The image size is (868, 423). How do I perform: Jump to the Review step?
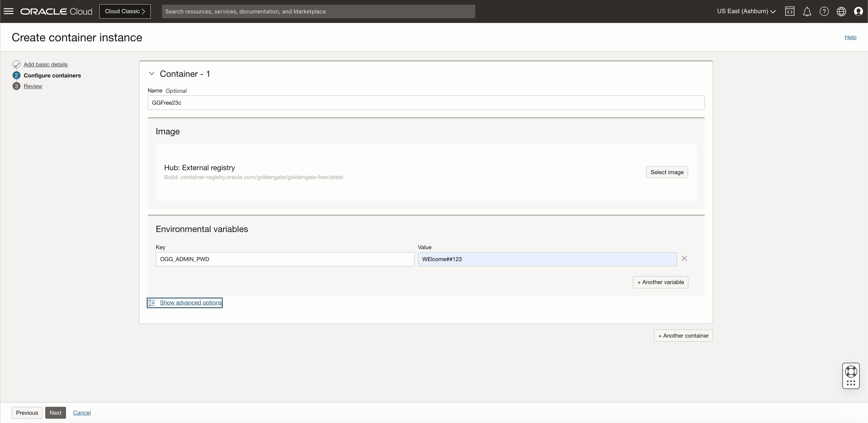pos(33,86)
